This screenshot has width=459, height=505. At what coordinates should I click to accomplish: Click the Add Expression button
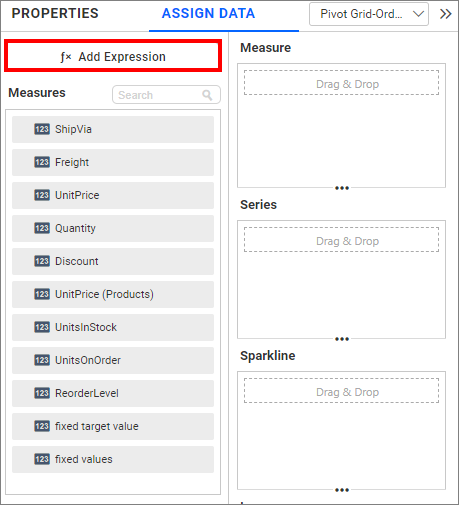(113, 56)
